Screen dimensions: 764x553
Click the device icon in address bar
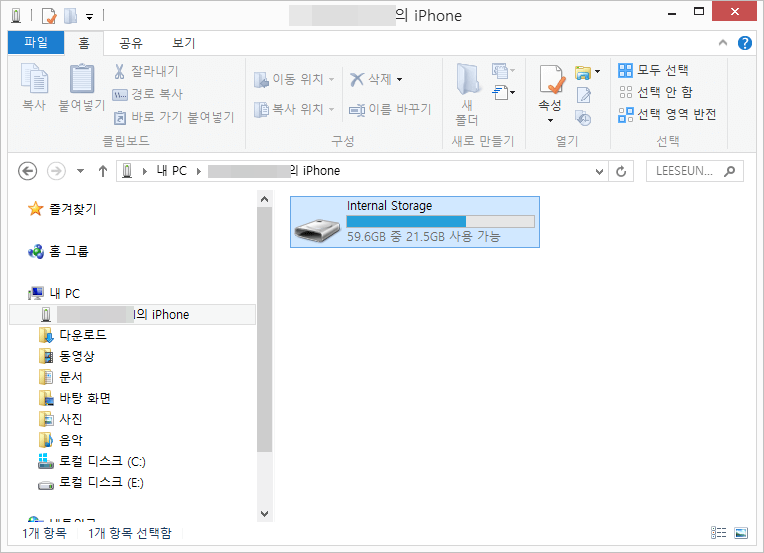(x=127, y=171)
